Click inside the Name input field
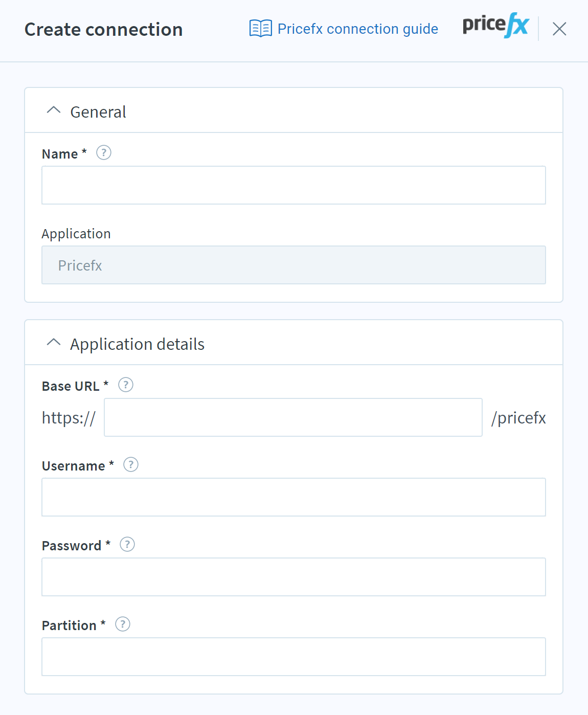This screenshot has height=715, width=588. point(293,185)
